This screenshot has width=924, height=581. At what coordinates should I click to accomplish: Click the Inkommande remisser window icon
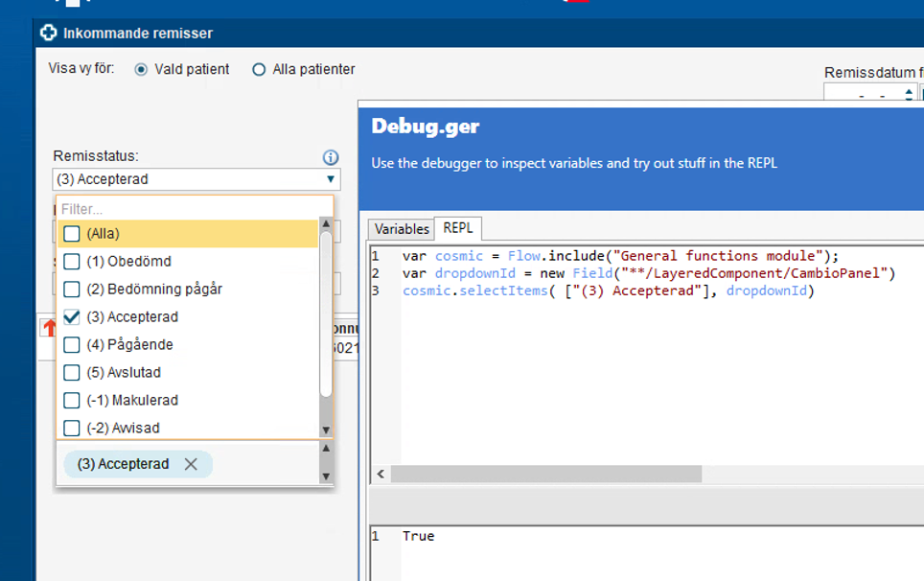click(49, 34)
